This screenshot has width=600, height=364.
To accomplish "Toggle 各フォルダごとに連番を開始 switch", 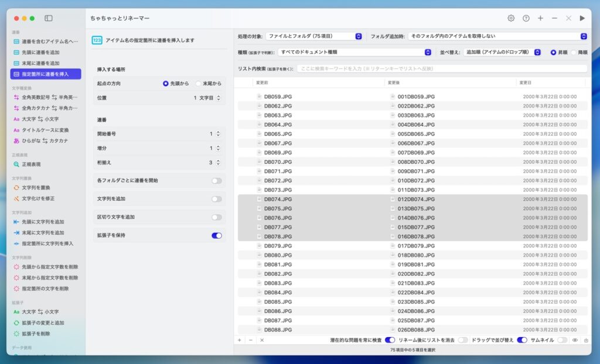I will point(216,181).
